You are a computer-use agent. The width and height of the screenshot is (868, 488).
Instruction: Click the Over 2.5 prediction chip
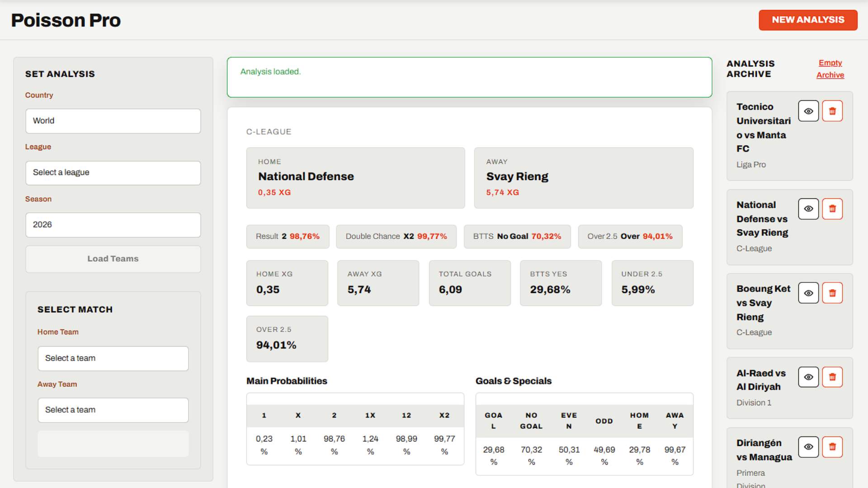pyautogui.click(x=630, y=236)
